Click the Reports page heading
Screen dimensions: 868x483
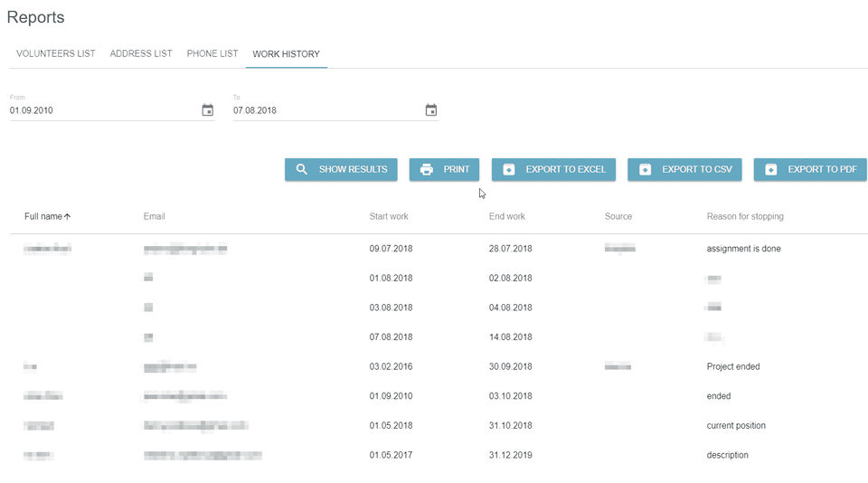[35, 17]
